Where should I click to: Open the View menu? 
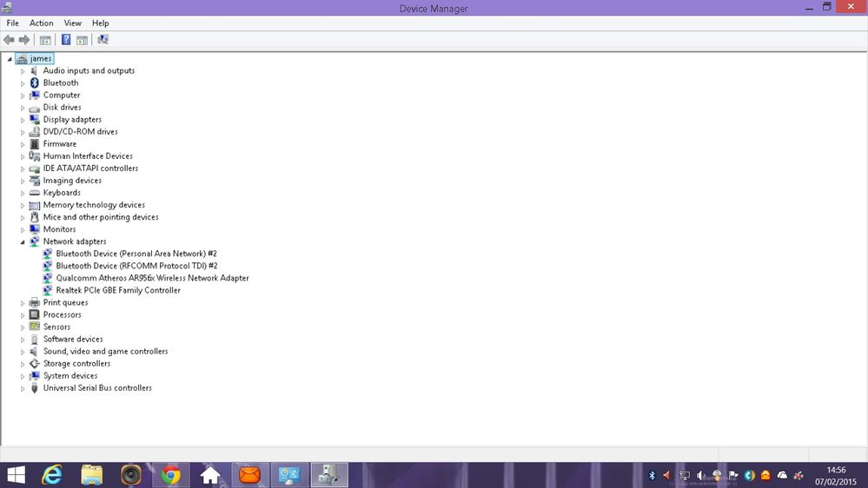click(x=72, y=23)
